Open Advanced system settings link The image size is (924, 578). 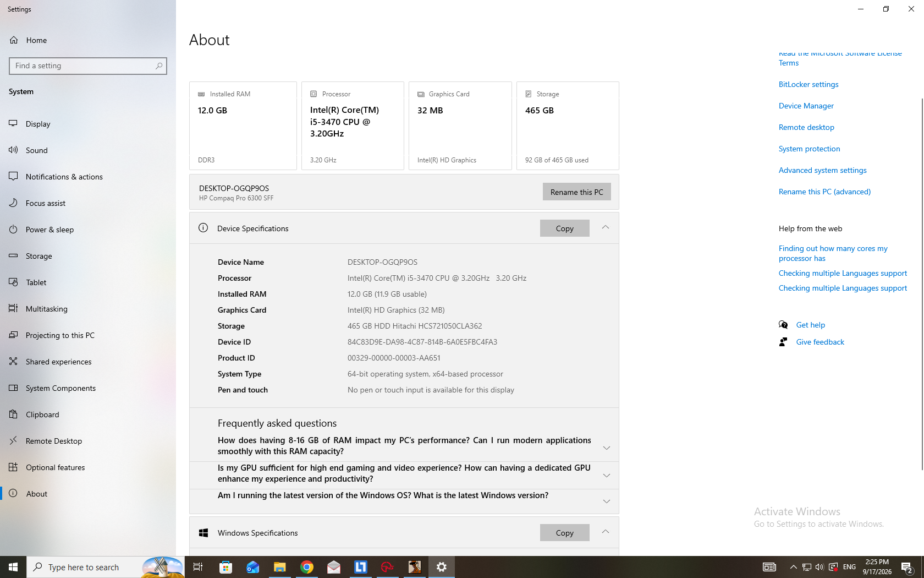click(822, 170)
